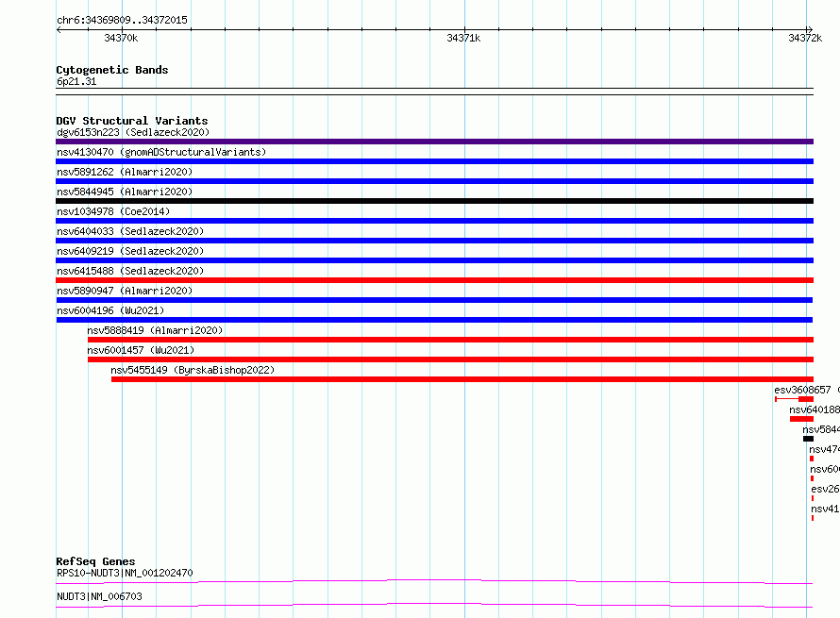Click the 6p21.31 band label

coord(76,81)
